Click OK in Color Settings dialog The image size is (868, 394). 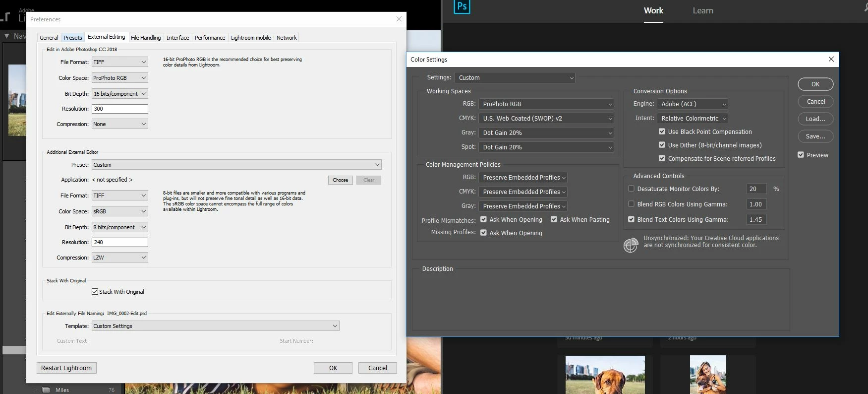pos(815,84)
